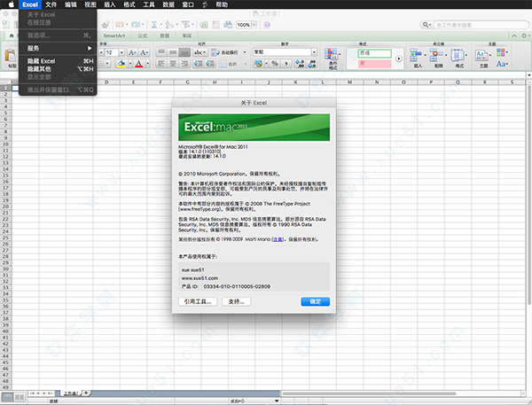This screenshot has width=532, height=405.
Task: Click the fx Formula Builder icon
Action: click(x=204, y=25)
